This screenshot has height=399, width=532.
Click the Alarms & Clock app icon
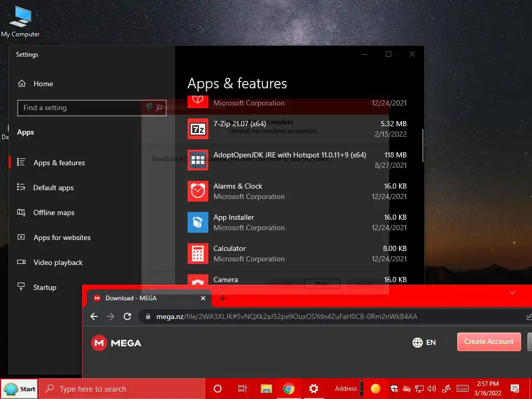coord(198,191)
